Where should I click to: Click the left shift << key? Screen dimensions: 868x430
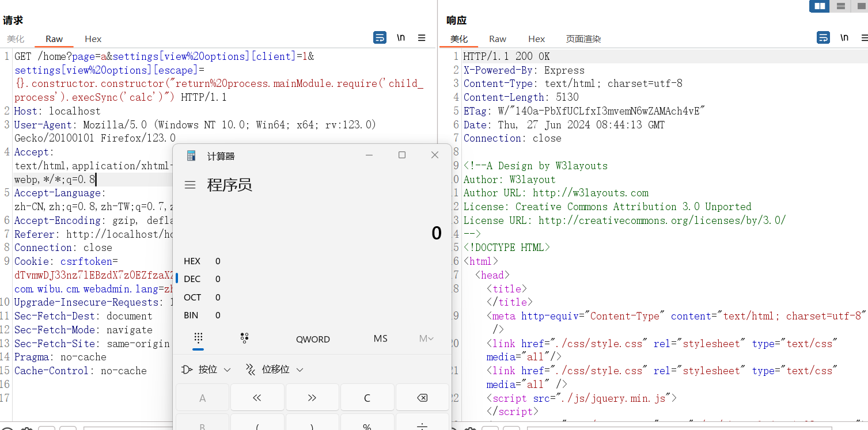pyautogui.click(x=257, y=398)
